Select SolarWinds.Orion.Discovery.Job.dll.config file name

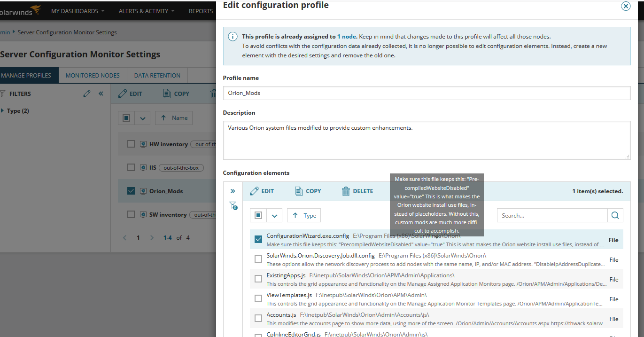320,256
